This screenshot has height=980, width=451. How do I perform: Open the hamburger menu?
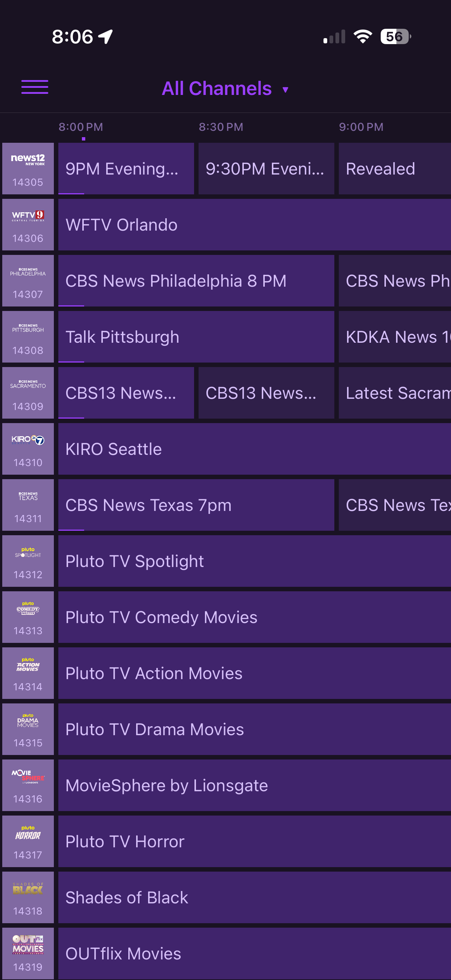[35, 87]
